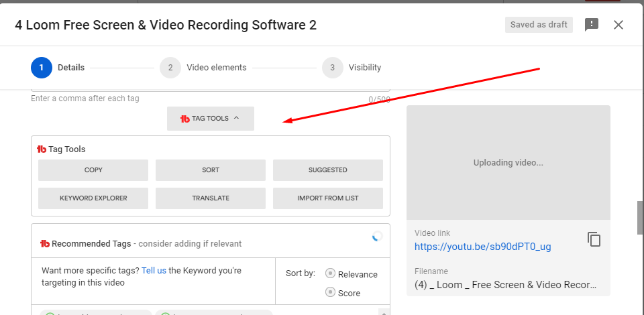Click the SORT tags button
Image resolution: width=644 pixels, height=315 pixels.
[211, 170]
